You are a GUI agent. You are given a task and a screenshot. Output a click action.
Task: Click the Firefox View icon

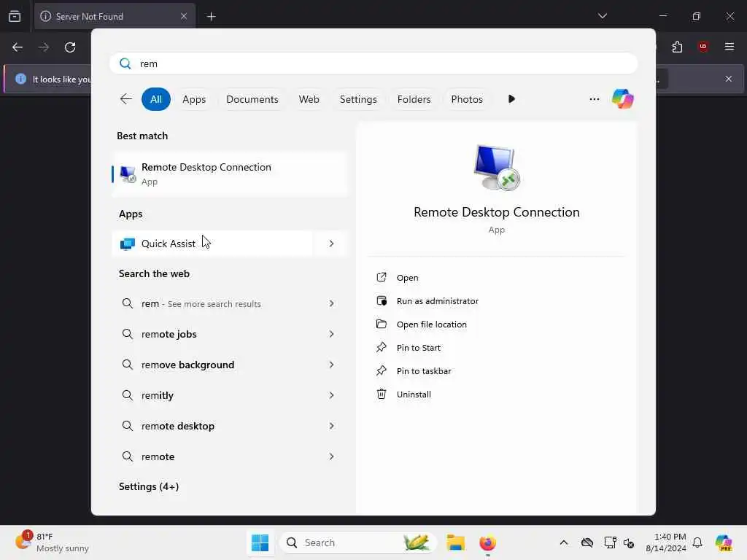coord(15,16)
